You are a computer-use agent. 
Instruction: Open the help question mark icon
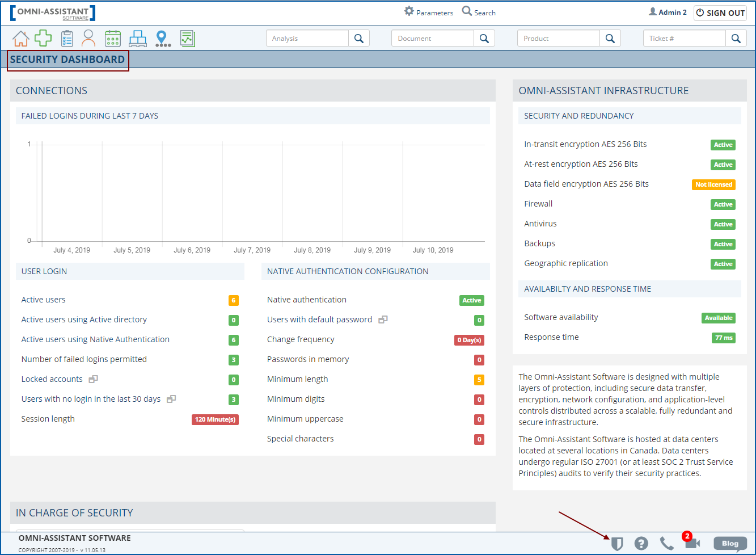(641, 544)
